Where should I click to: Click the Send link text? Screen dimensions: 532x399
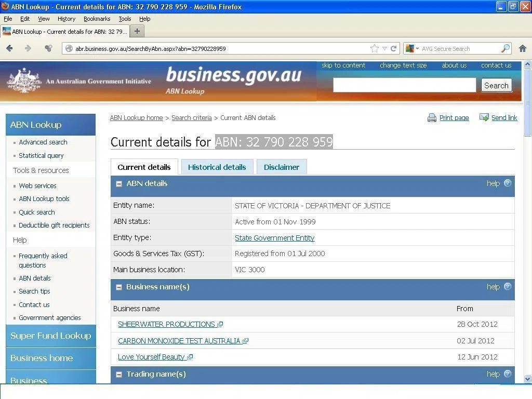(x=504, y=118)
